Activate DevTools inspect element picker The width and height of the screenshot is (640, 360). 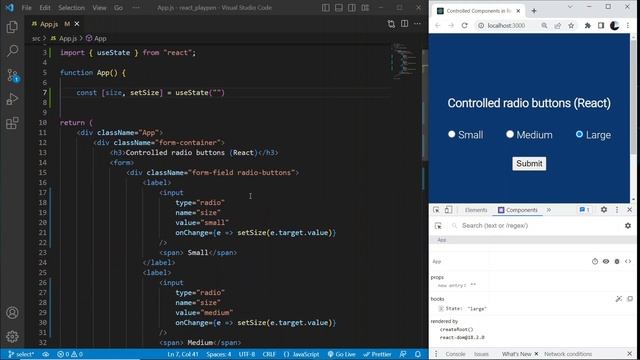coord(436,210)
